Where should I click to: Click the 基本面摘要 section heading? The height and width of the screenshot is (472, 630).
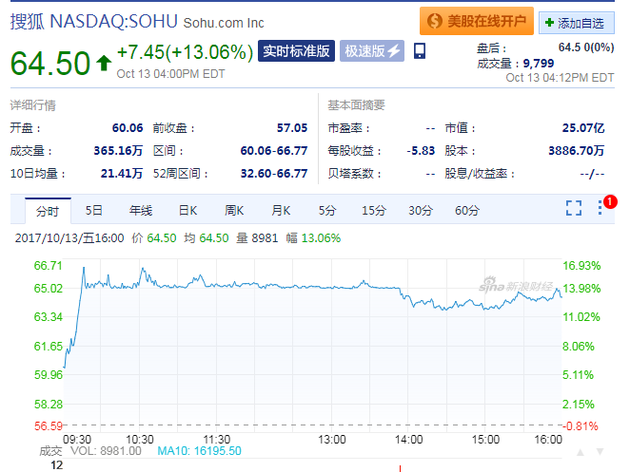click(x=356, y=105)
